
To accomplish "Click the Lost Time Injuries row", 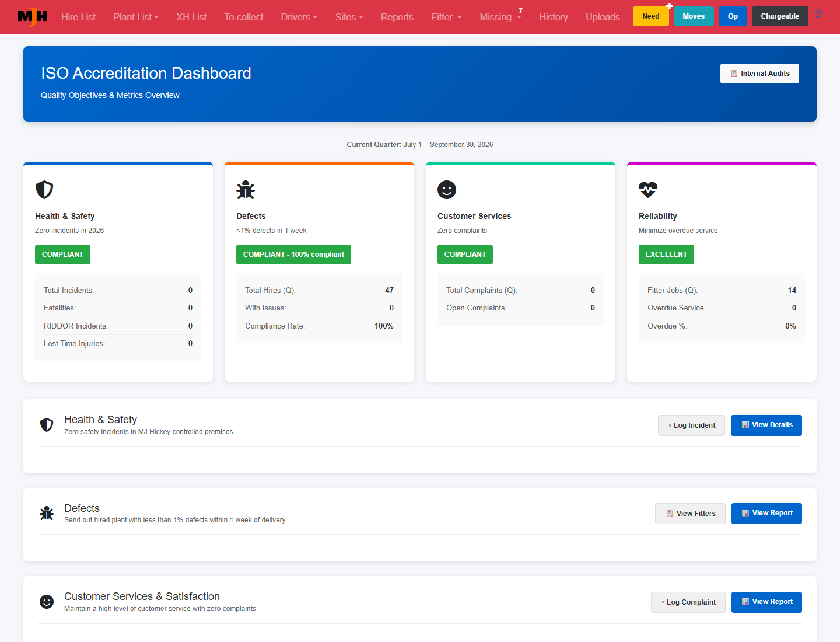I will pyautogui.click(x=118, y=344).
